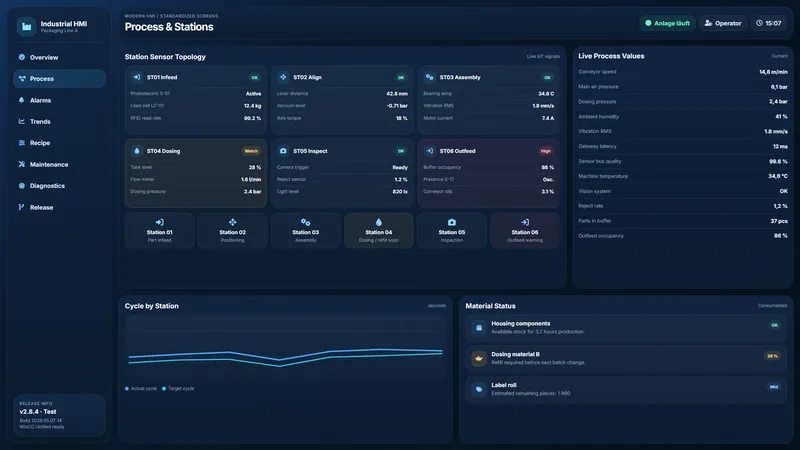The height and width of the screenshot is (450, 800).
Task: Click the ST03 Assembly gears icon
Action: (x=430, y=77)
